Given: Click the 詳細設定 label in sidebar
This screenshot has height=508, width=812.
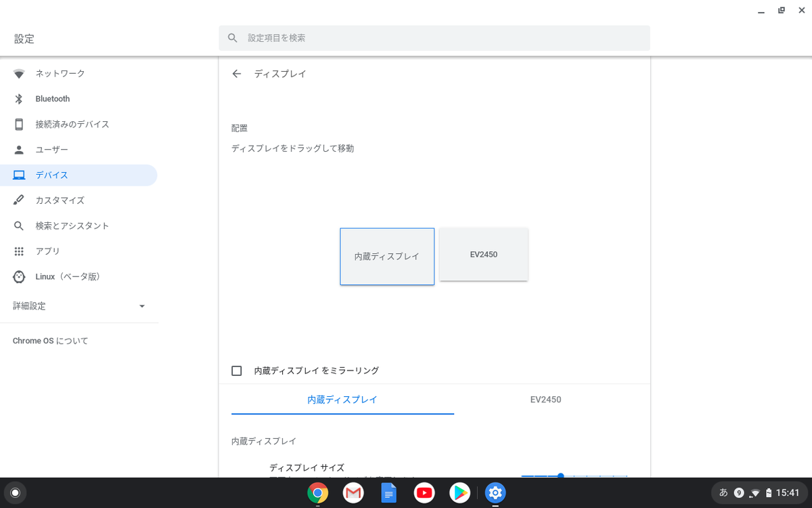Looking at the screenshot, I should pos(29,306).
